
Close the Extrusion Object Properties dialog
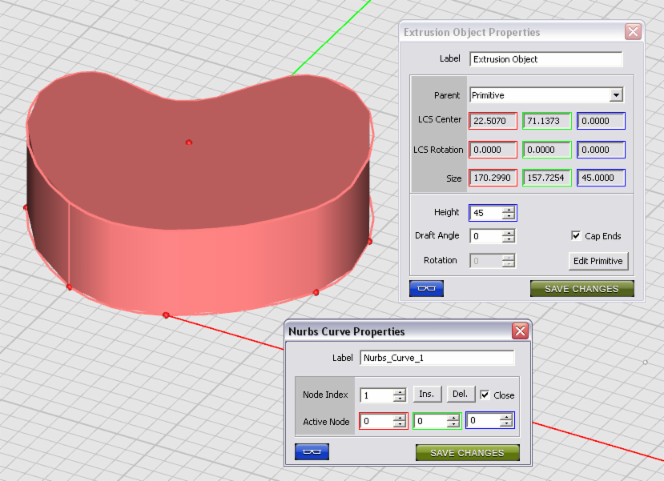pos(632,32)
